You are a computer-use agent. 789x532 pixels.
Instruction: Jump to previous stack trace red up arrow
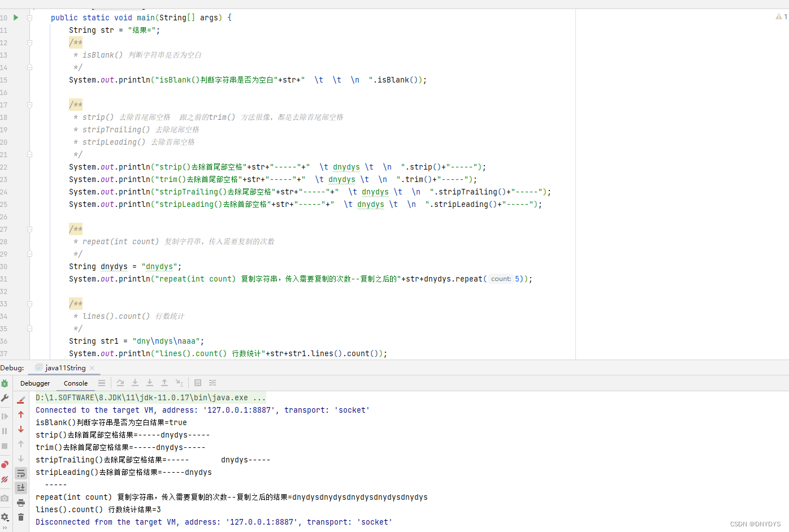tap(21, 414)
